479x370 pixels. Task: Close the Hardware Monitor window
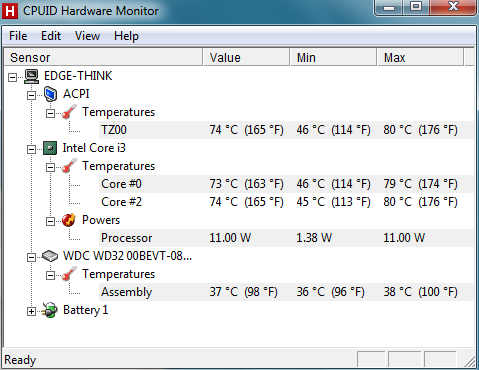pyautogui.click(x=453, y=7)
